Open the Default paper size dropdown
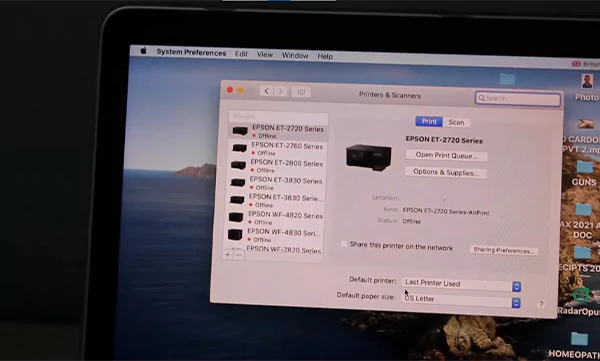Screen dimensions: 600x361 click(x=461, y=300)
